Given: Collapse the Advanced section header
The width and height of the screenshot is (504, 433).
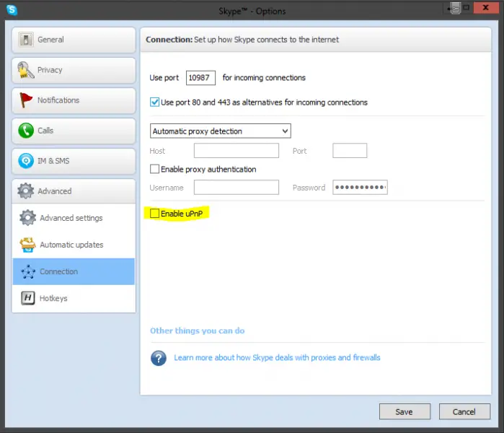Looking at the screenshot, I should pos(74,191).
